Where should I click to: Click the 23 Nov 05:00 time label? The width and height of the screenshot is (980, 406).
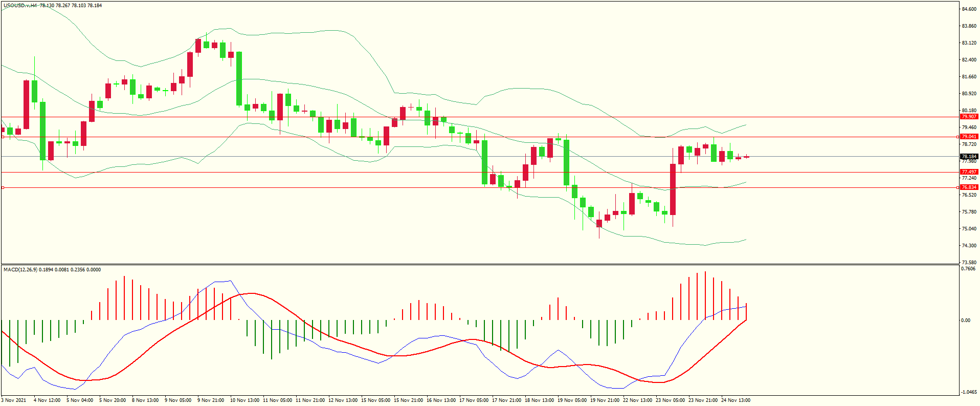(670, 400)
